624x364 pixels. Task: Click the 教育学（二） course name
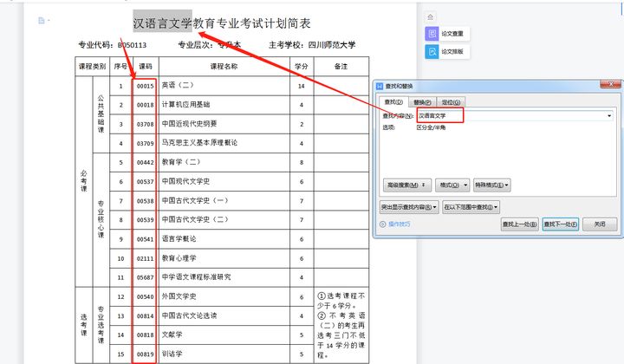pos(181,162)
